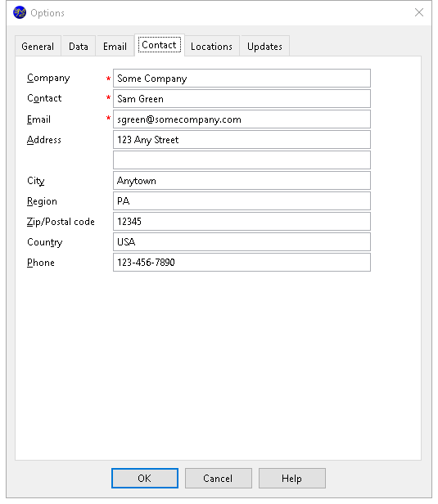Go to the Locations tab

(x=211, y=47)
